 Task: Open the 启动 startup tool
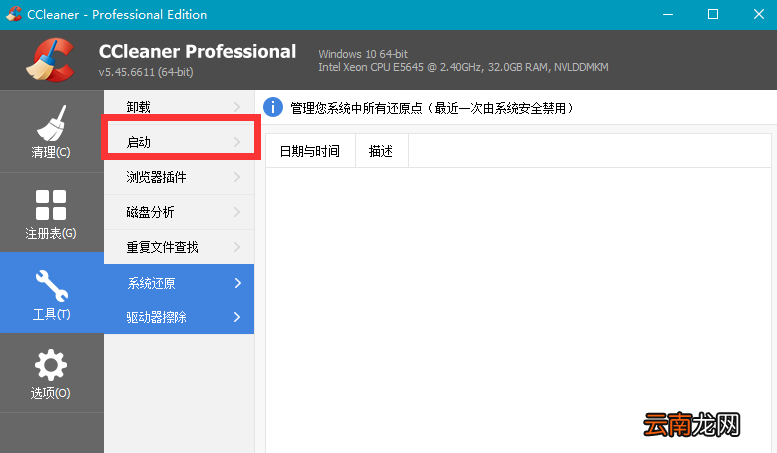(179, 142)
